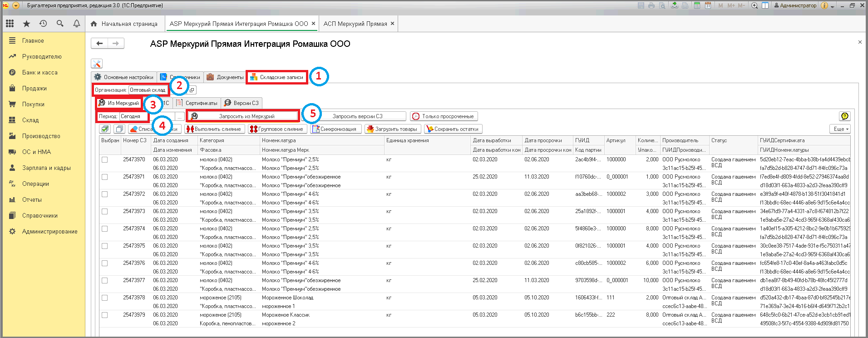The width and height of the screenshot is (868, 338).
Task: Click the Администратор user label
Action: pyautogui.click(x=795, y=5)
